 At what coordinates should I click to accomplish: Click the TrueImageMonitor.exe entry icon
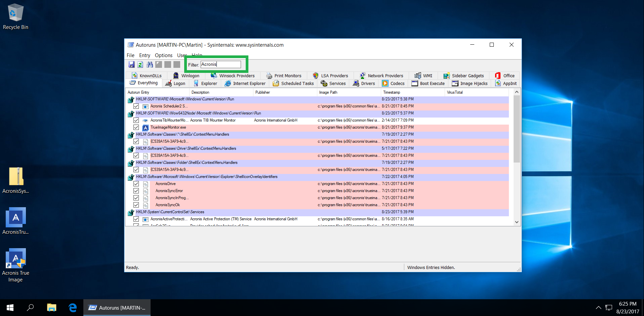(x=146, y=128)
